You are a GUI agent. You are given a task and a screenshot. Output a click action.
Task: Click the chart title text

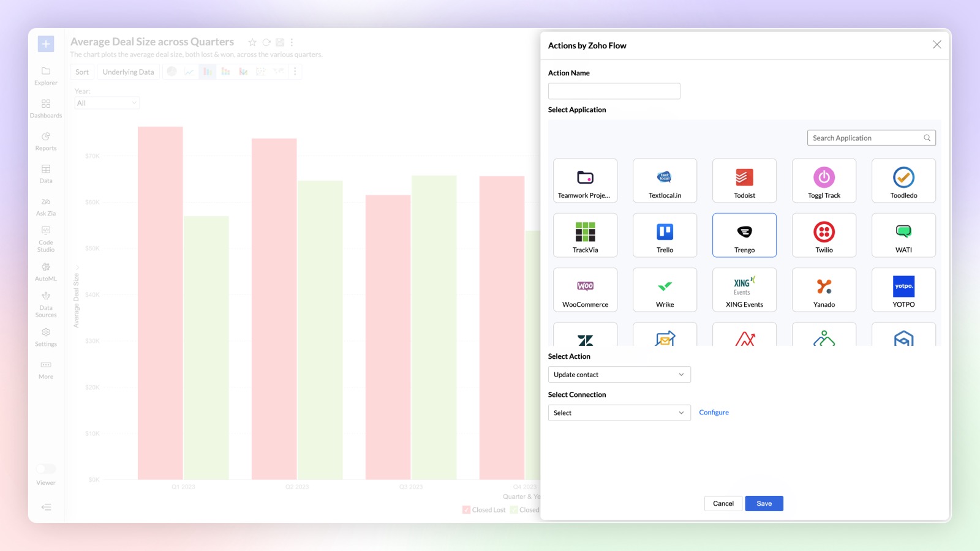(x=152, y=42)
